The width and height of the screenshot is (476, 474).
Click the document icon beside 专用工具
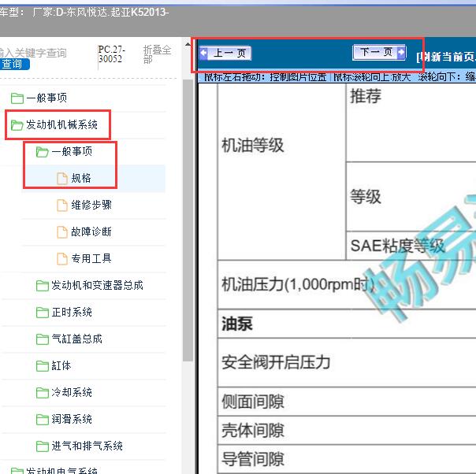[62, 259]
